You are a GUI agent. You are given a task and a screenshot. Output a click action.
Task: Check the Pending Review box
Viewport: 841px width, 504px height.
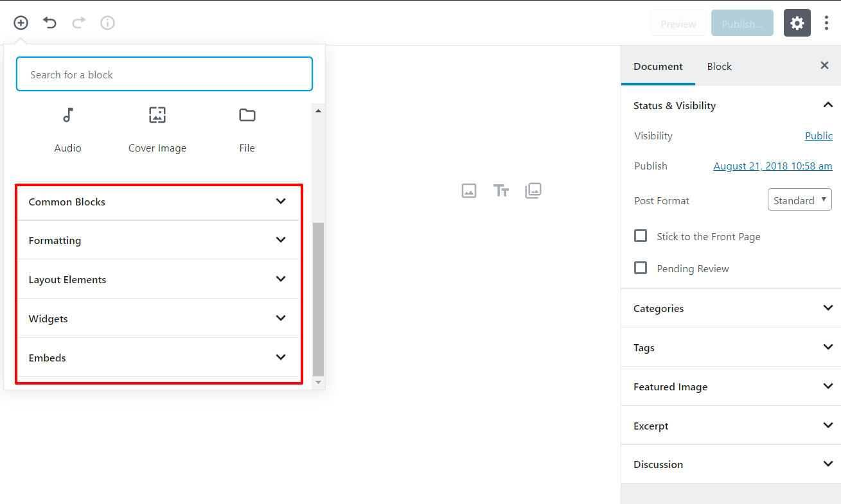641,268
